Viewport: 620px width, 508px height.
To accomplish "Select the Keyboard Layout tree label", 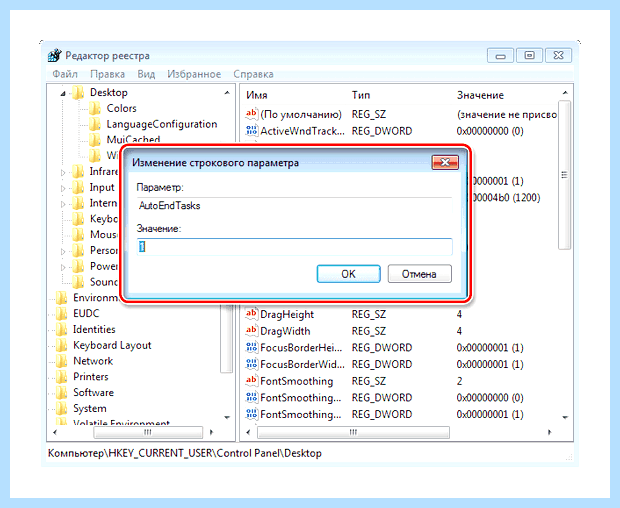I will [112, 345].
